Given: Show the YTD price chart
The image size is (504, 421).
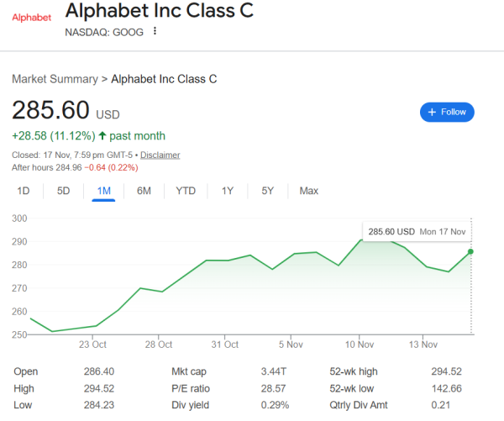Looking at the screenshot, I should coord(186,191).
